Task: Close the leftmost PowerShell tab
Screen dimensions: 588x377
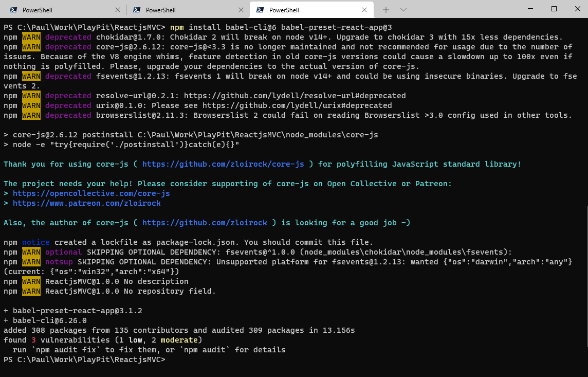Action: click(x=117, y=10)
